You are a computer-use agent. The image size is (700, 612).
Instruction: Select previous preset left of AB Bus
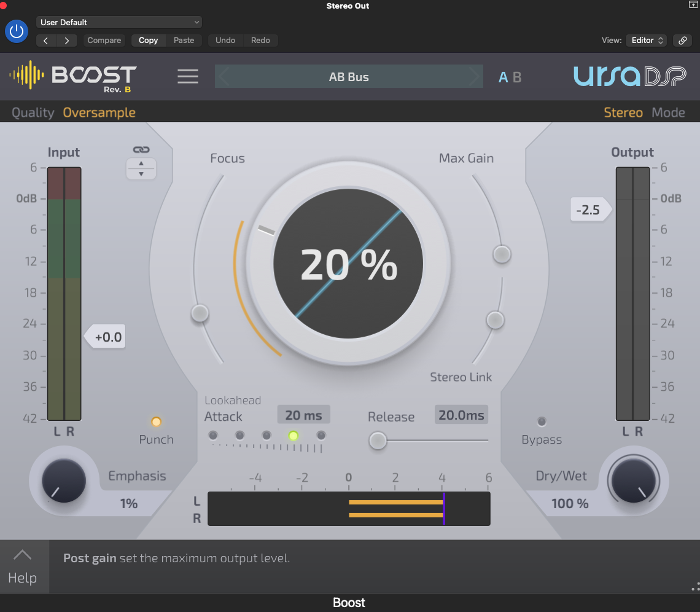point(225,76)
